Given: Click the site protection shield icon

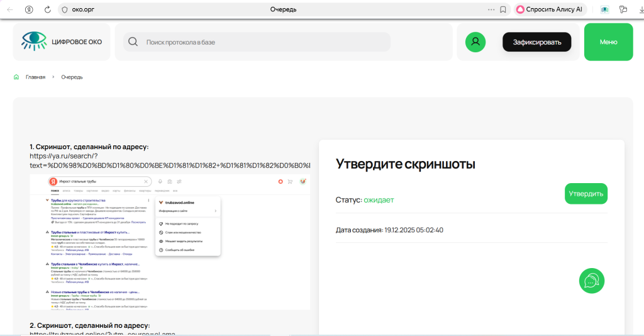Looking at the screenshot, I should coord(64,9).
